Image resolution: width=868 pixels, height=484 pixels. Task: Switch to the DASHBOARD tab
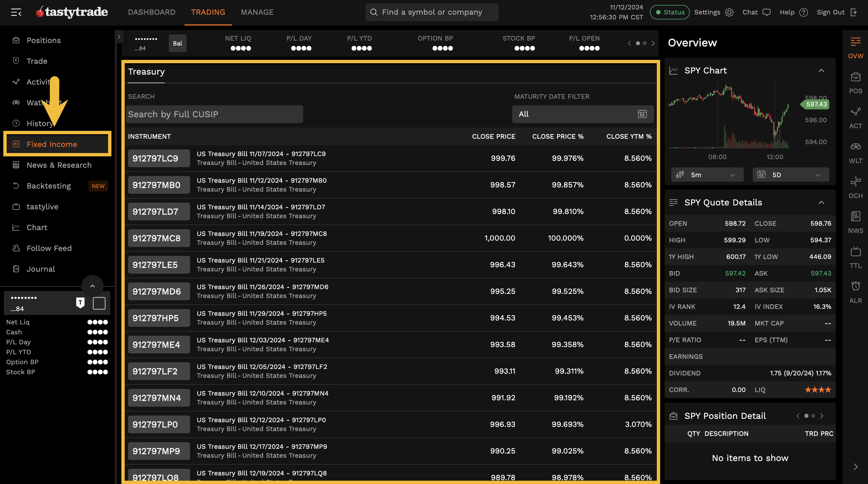click(152, 12)
